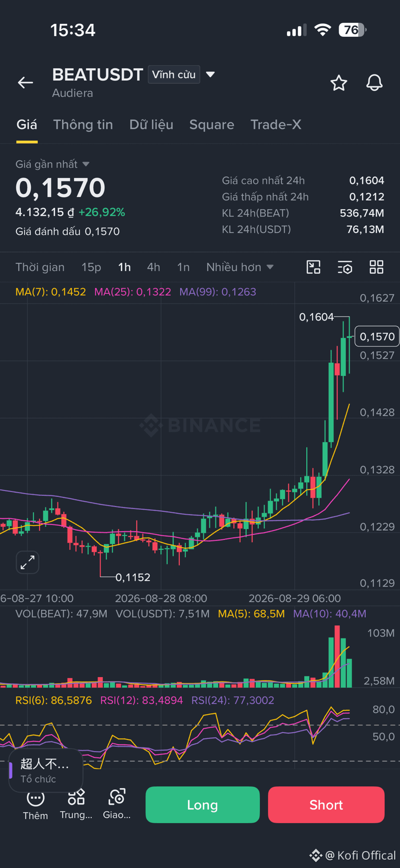Open the Giá gần nhất price type dropdown

[52, 164]
